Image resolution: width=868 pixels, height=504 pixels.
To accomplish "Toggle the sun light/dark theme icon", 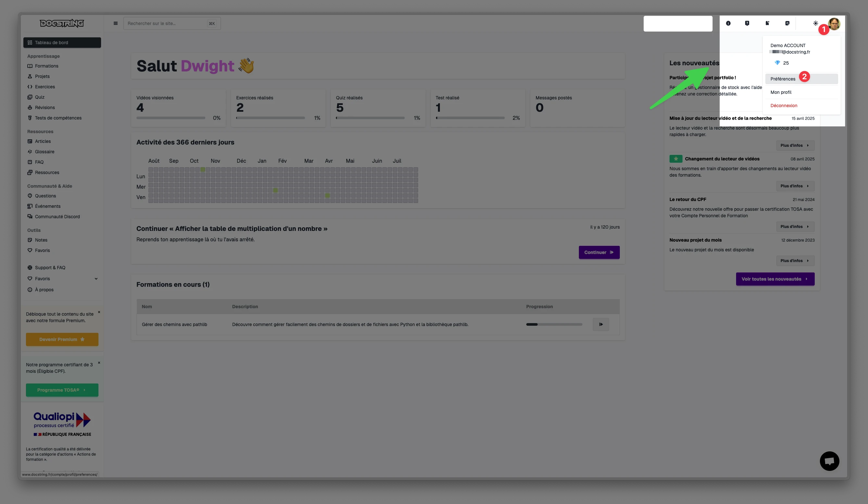I will tap(815, 23).
